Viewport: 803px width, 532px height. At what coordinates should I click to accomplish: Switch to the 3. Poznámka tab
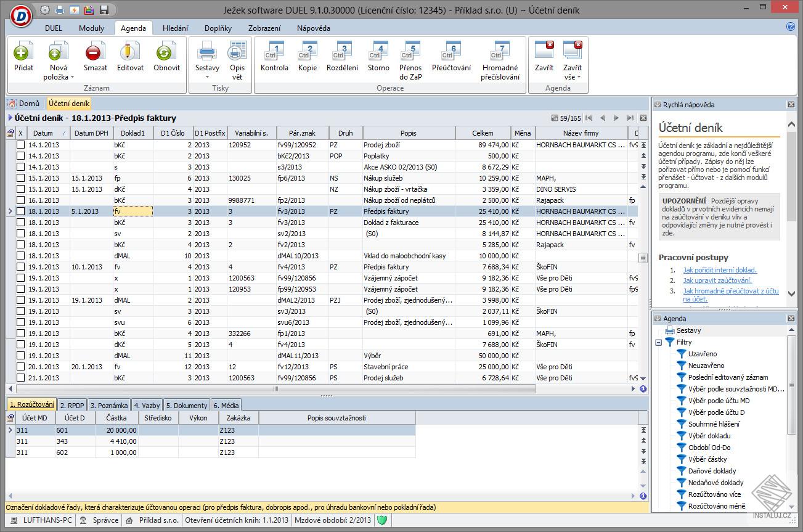[109, 405]
